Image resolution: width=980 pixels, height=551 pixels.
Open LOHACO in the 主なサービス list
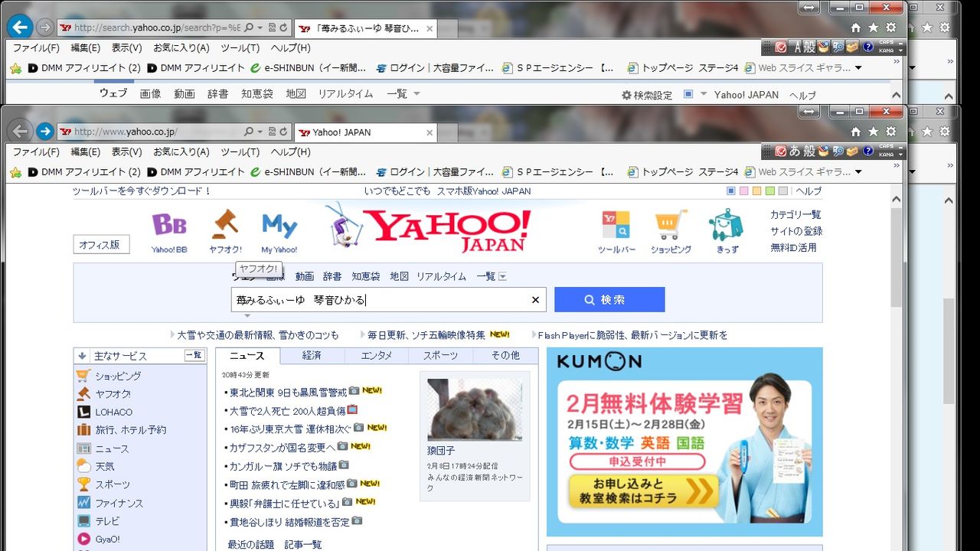113,412
